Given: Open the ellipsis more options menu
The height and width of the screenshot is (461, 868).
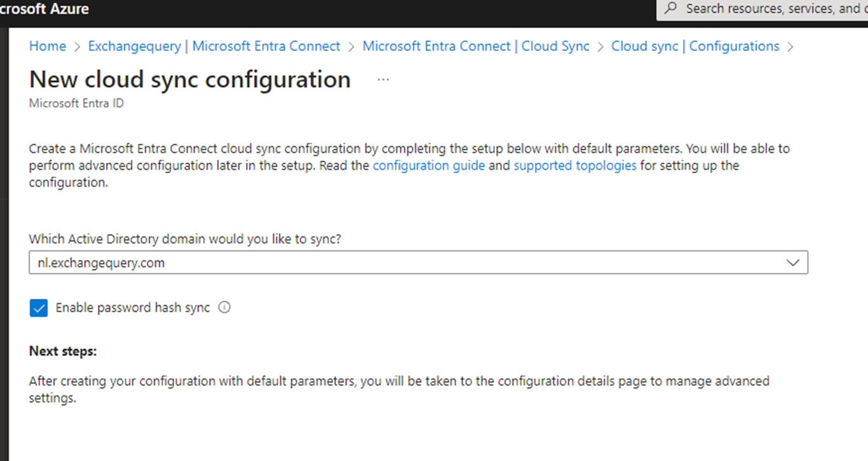Looking at the screenshot, I should pos(383,80).
